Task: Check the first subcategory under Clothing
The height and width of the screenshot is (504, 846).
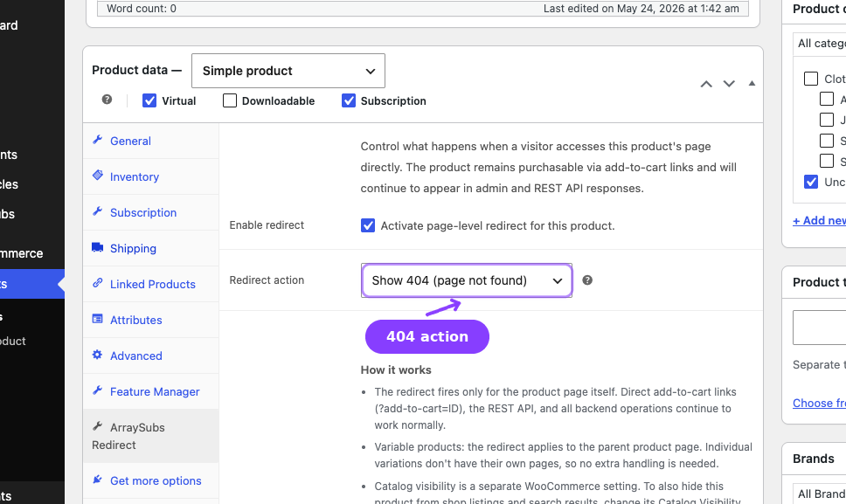Action: point(827,100)
